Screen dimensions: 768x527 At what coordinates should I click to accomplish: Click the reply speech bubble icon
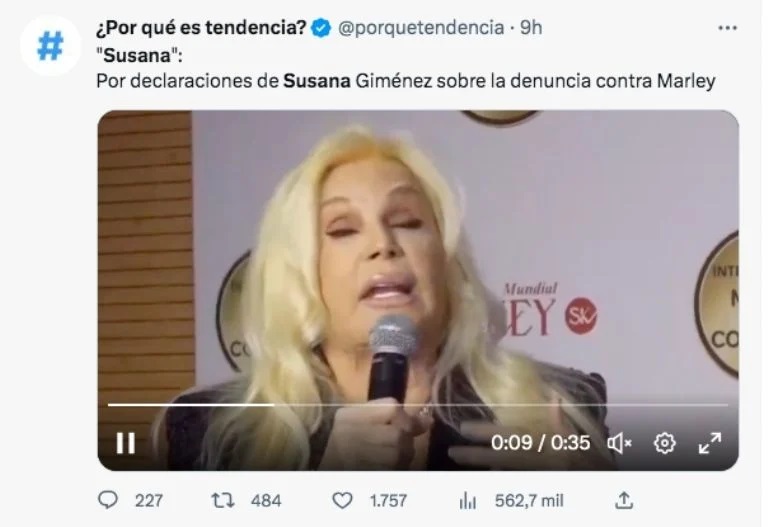coord(108,500)
